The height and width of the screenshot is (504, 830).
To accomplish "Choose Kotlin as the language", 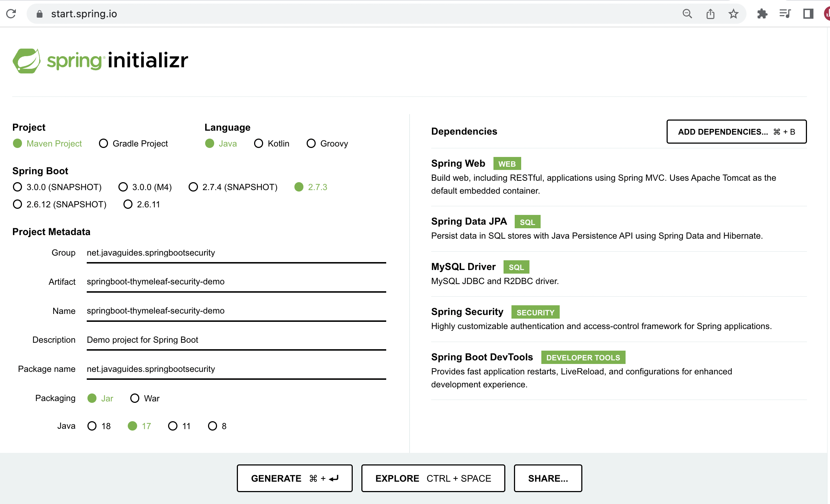I will 272,144.
